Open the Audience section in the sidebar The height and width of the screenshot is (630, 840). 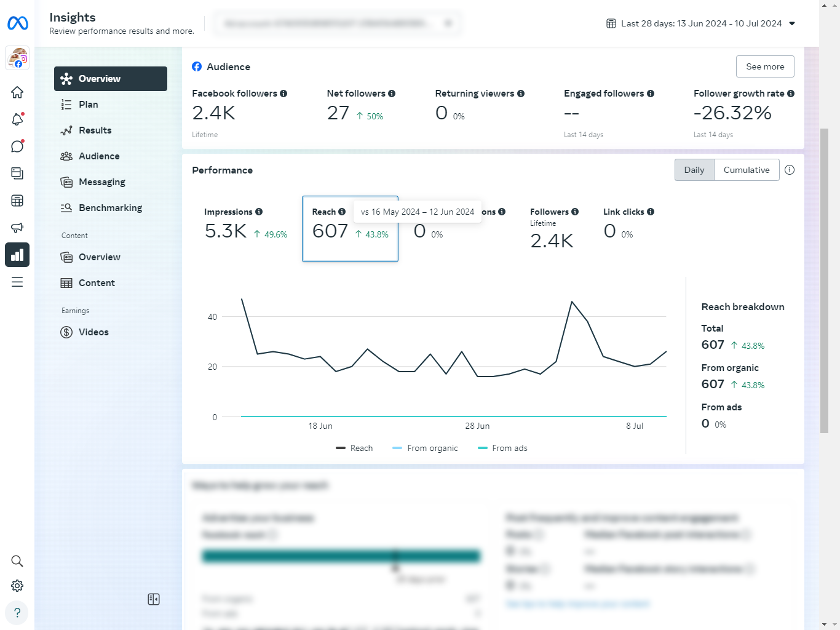[x=98, y=156]
